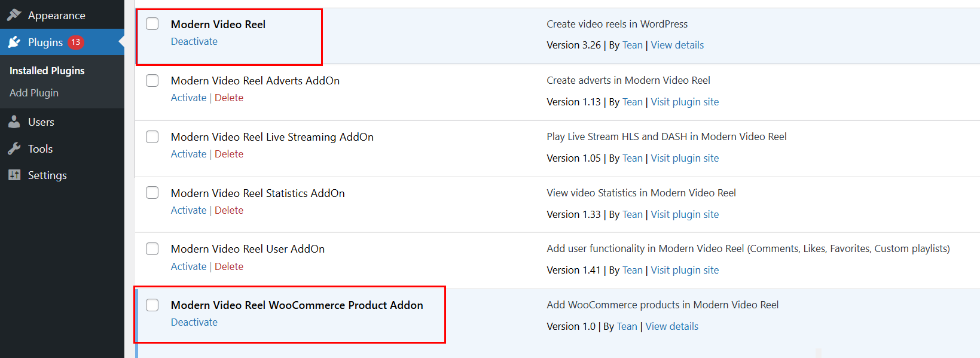Deactivate the WooCommerce Product Addon

(x=194, y=322)
